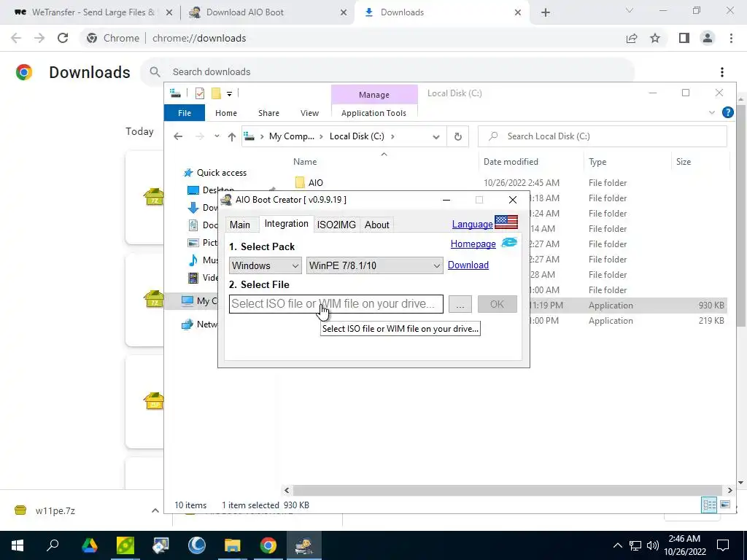Open the About tab
Image resolution: width=747 pixels, height=560 pixels.
377,225
